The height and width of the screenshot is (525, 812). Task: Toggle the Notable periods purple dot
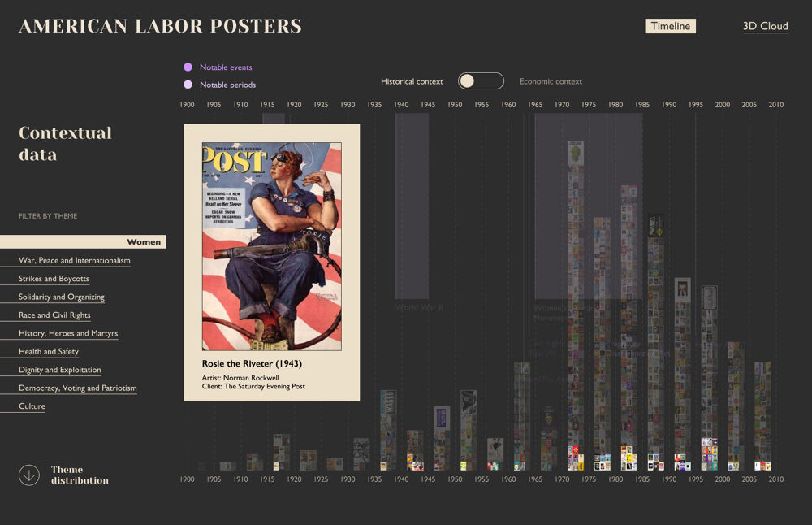tap(188, 85)
